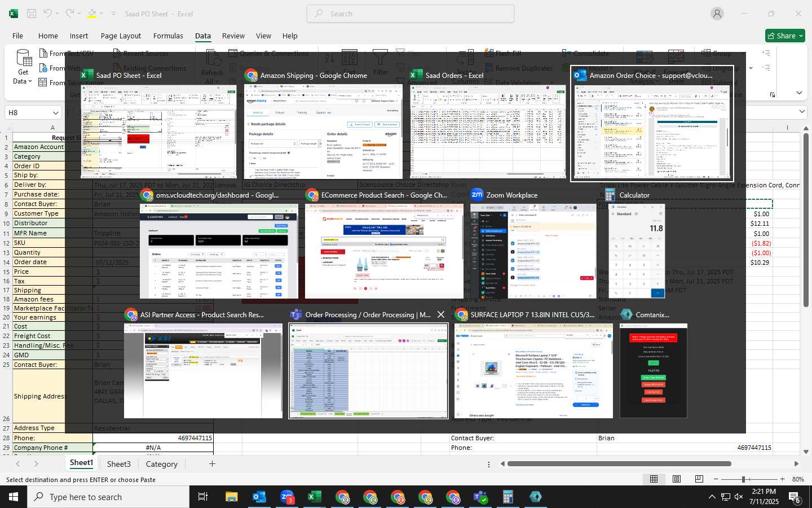This screenshot has width=812, height=508.
Task: Open the View ribbon tab
Action: pos(263,36)
